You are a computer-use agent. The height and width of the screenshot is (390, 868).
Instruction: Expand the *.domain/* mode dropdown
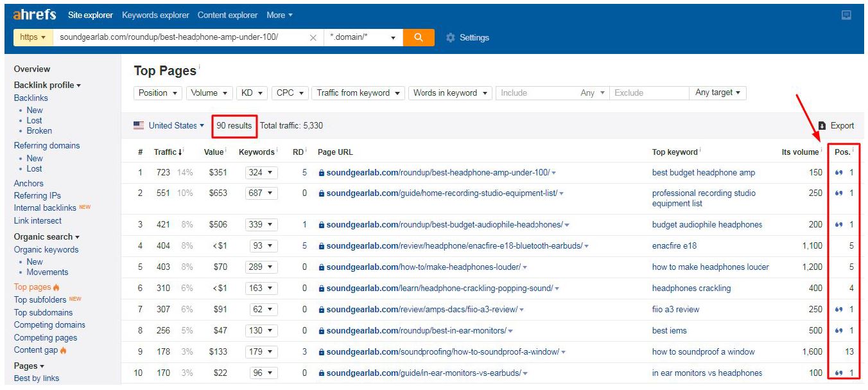click(x=363, y=38)
